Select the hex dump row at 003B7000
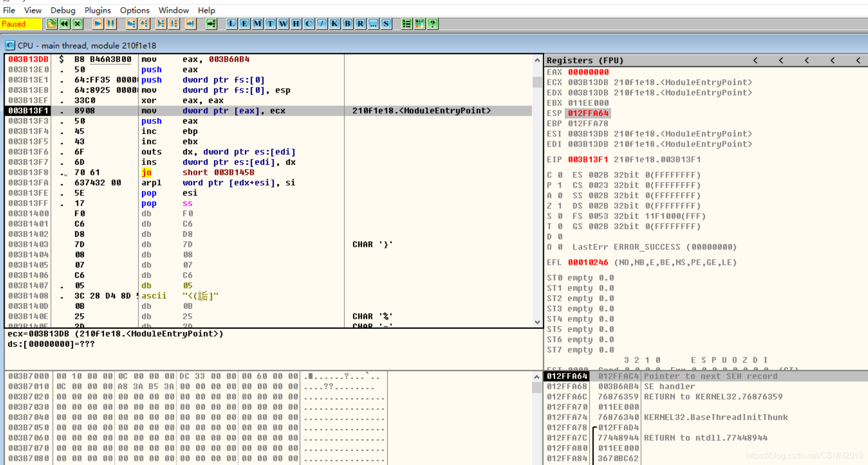Viewport: 868px width, 465px height. pyautogui.click(x=196, y=376)
